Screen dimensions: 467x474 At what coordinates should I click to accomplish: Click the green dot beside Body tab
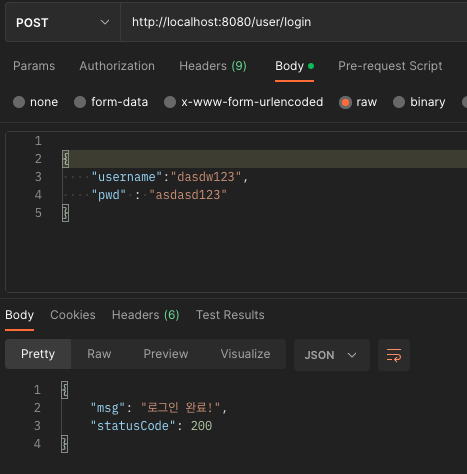coord(311,66)
